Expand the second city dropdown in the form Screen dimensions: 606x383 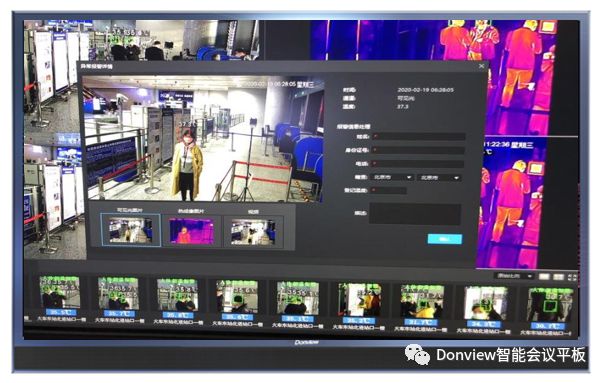(439, 178)
